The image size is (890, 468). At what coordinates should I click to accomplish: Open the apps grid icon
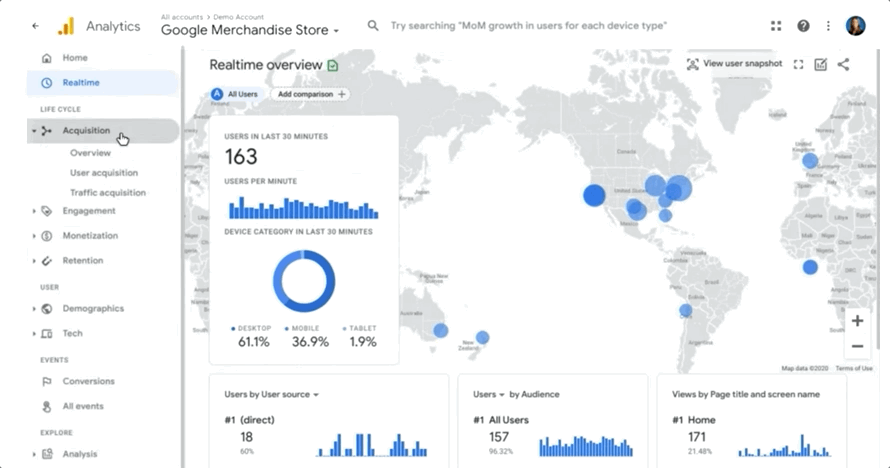(776, 26)
